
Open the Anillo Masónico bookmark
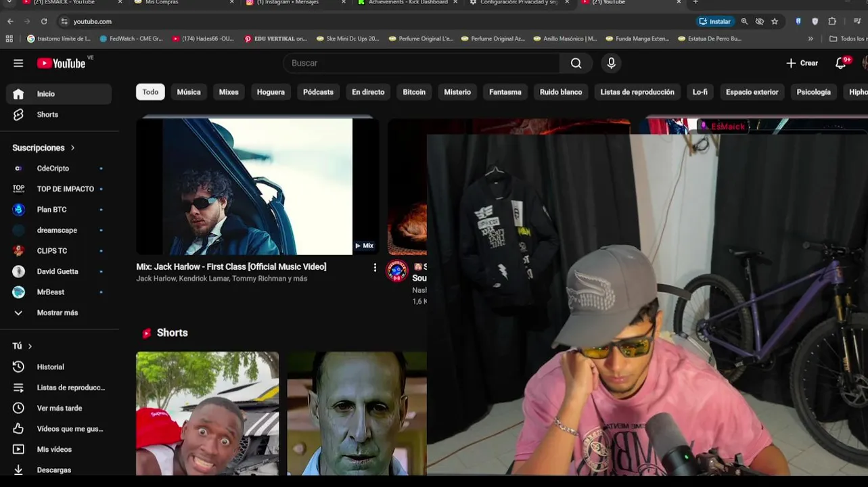pos(565,39)
